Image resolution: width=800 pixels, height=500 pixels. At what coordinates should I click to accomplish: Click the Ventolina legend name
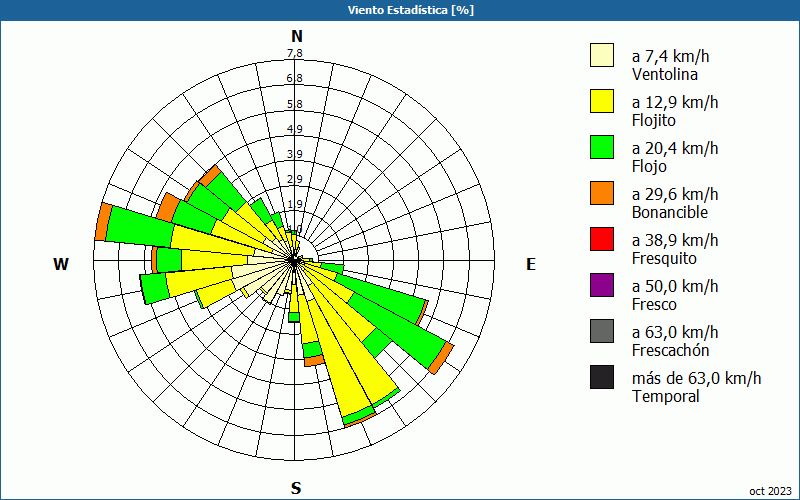(664, 74)
